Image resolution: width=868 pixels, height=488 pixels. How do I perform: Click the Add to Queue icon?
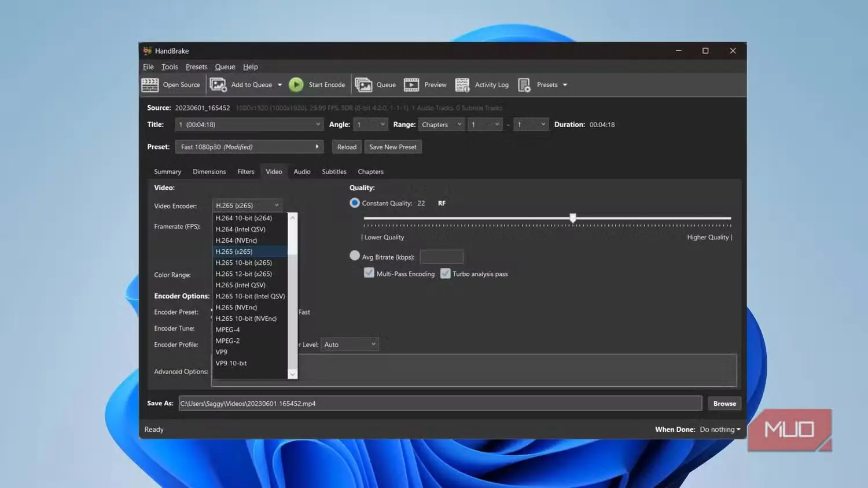(x=218, y=85)
